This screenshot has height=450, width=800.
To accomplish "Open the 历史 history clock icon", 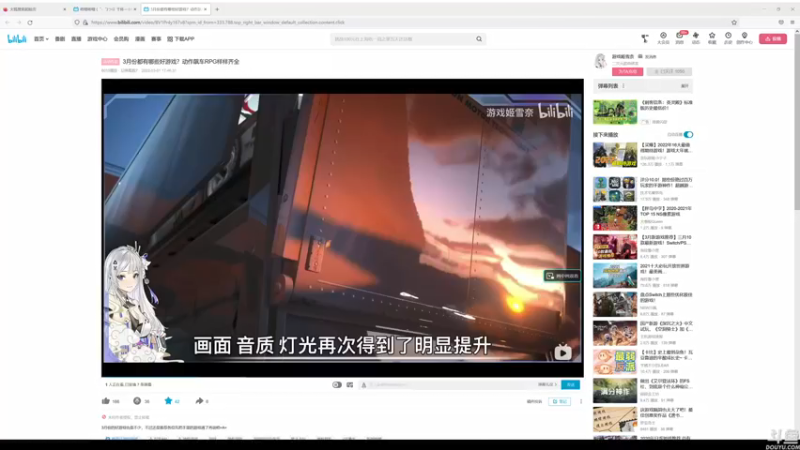I will click(x=728, y=38).
